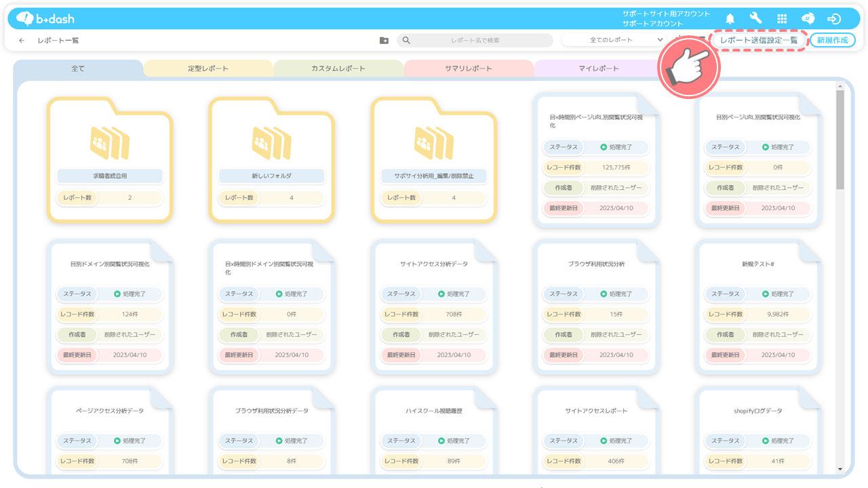Click the 41件 record count
Viewport: 868px width, 488px height.
[778, 461]
